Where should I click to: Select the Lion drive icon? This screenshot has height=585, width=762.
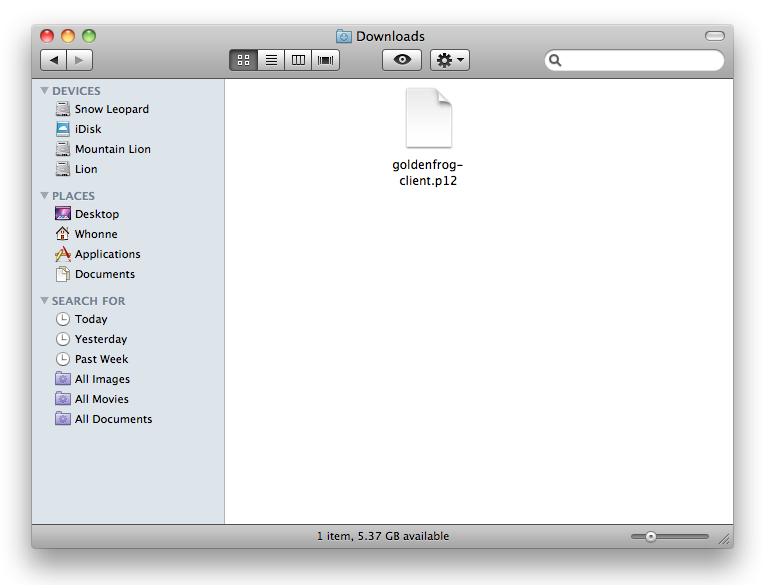point(63,169)
